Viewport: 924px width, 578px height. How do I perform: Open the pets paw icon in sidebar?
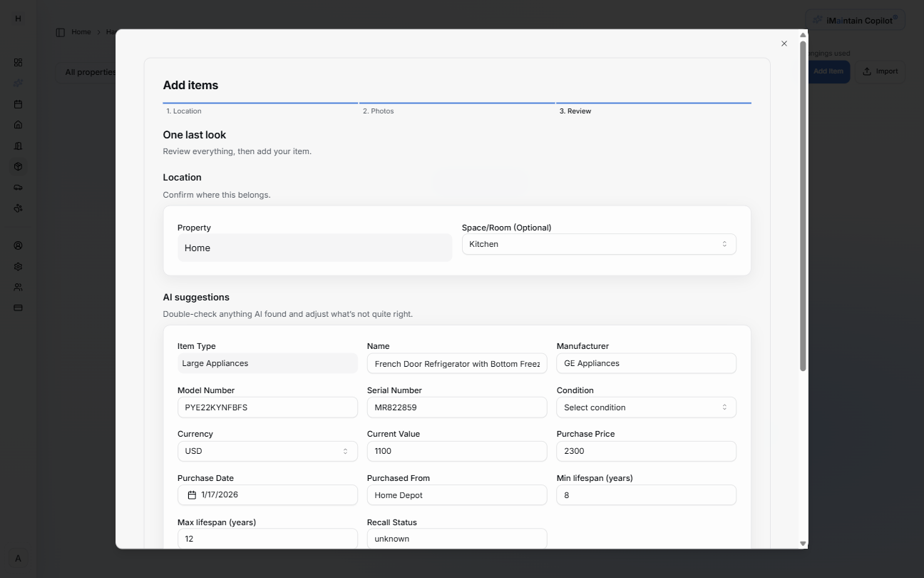18,208
